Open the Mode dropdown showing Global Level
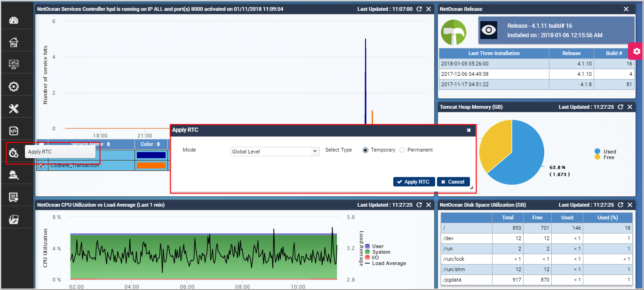The width and height of the screenshot is (644, 290). point(275,152)
